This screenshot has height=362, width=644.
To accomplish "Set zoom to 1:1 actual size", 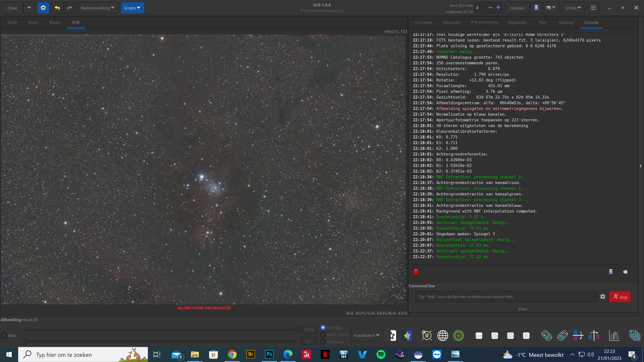I will pyautogui.click(x=526, y=336).
